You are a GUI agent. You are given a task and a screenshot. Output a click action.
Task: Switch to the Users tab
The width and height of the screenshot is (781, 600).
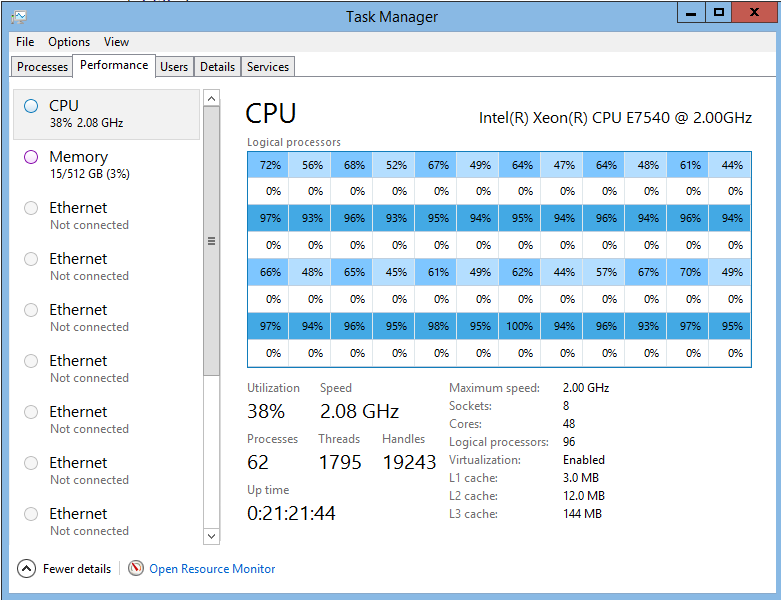[174, 67]
